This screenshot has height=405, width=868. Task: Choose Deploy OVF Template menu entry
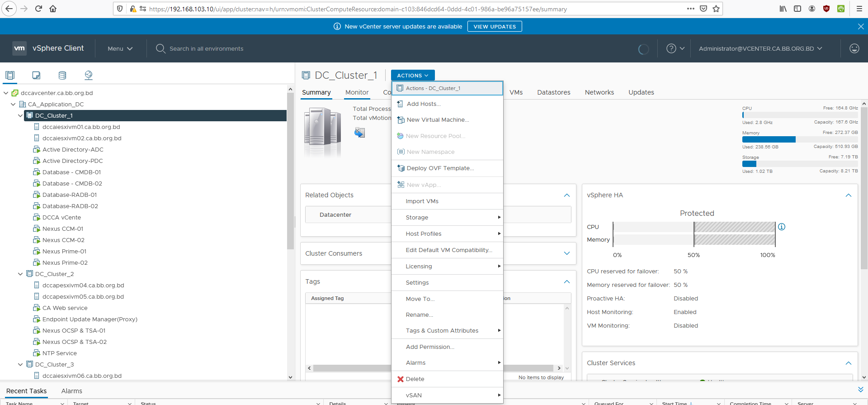tap(448, 168)
